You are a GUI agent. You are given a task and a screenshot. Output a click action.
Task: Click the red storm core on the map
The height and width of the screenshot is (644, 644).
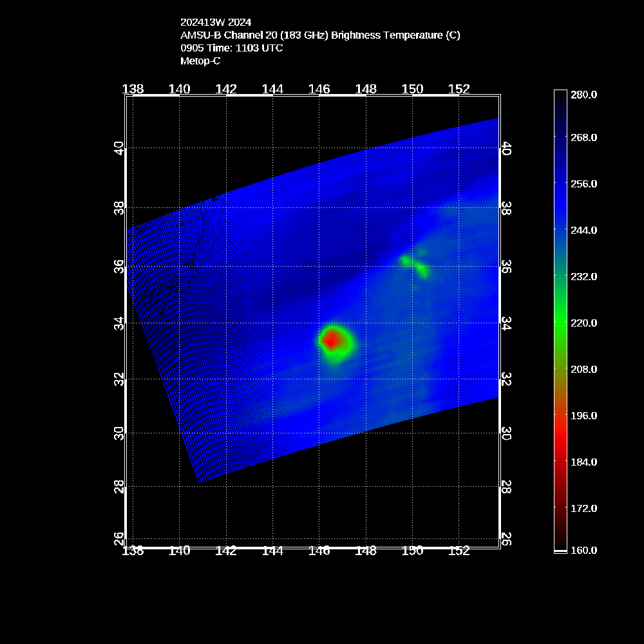[x=331, y=340]
